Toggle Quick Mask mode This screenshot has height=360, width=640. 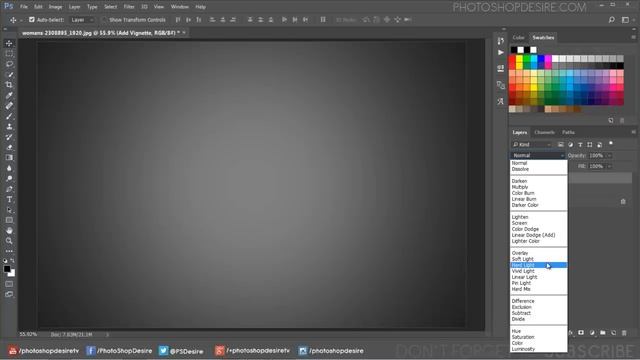9,284
